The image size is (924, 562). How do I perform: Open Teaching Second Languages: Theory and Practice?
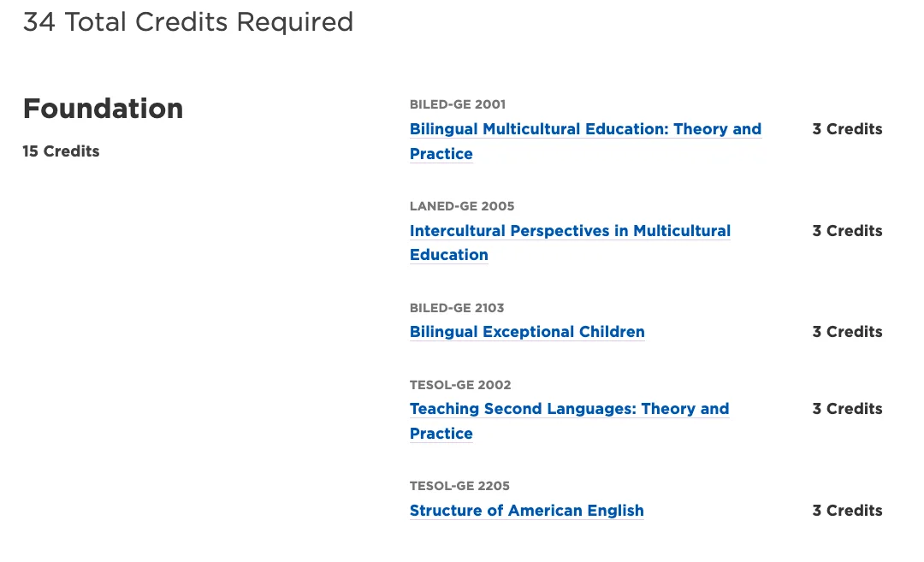click(569, 409)
